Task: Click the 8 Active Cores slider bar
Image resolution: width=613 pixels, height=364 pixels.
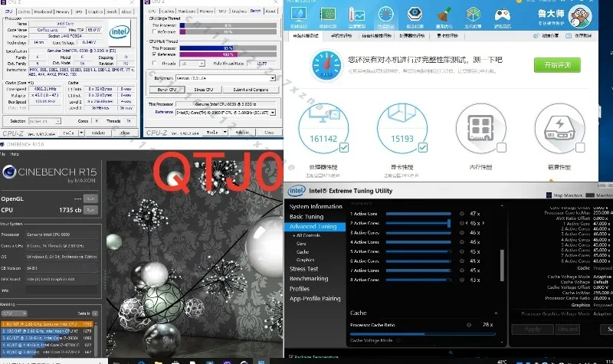Action: coord(418,280)
